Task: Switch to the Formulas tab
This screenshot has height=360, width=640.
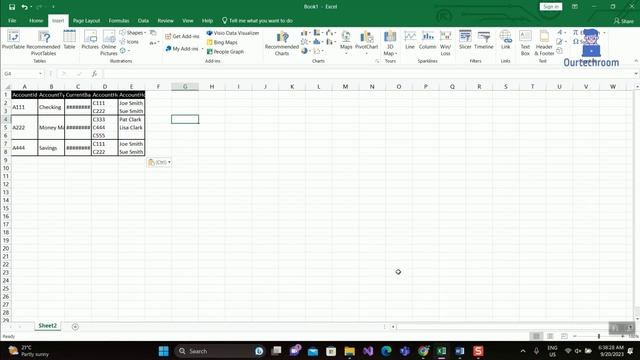Action: point(119,20)
